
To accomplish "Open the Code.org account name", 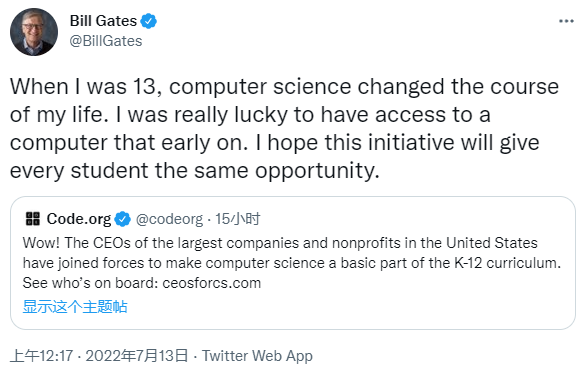I will [79, 219].
